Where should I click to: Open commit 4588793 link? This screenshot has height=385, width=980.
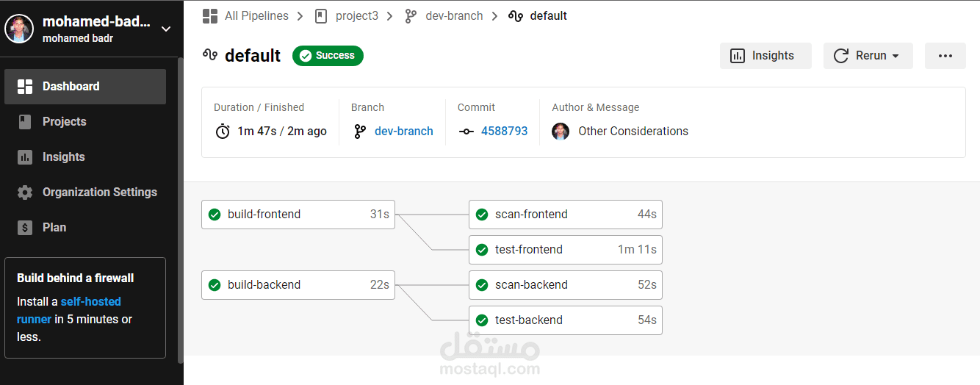(x=504, y=132)
